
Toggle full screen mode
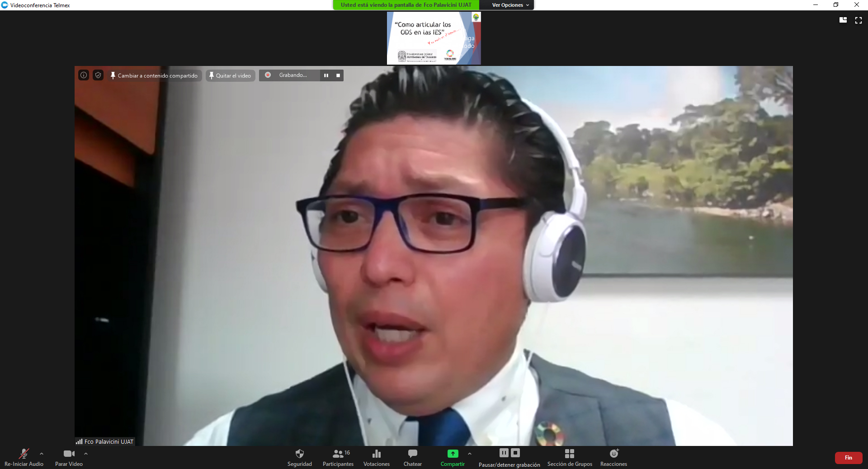click(858, 20)
